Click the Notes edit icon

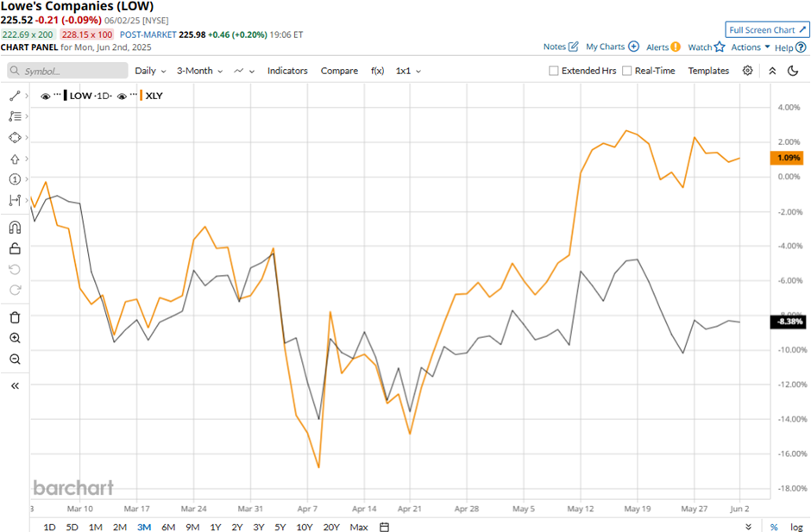pos(573,47)
